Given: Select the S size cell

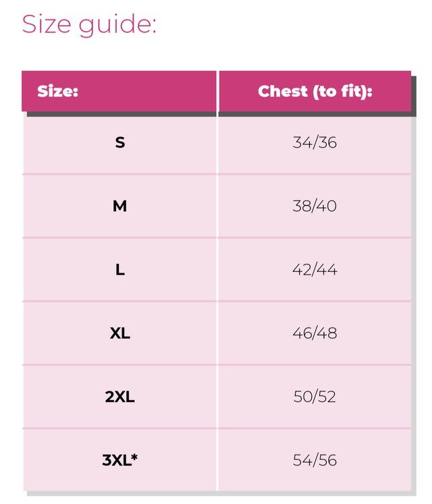Looking at the screenshot, I should coord(120,142).
